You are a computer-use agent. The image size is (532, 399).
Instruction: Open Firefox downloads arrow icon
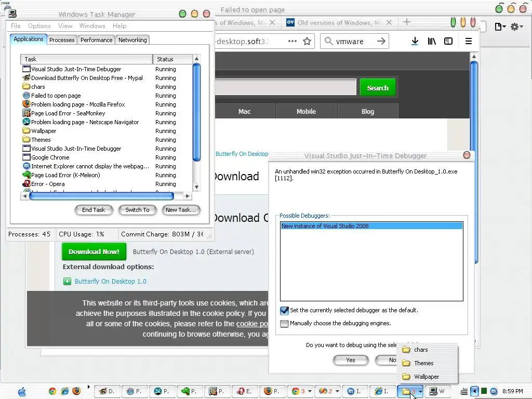click(415, 41)
